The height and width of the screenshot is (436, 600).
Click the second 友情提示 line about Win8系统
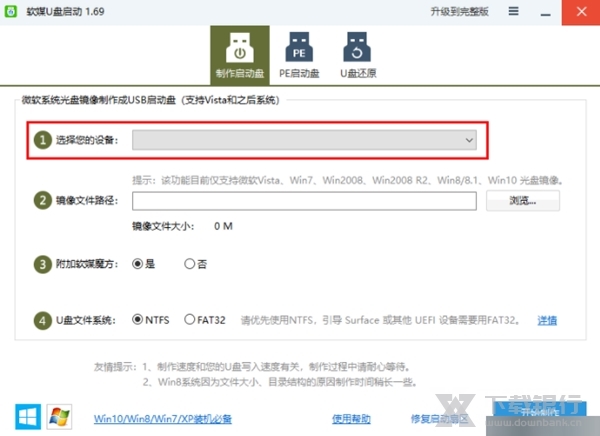pyautogui.click(x=280, y=382)
